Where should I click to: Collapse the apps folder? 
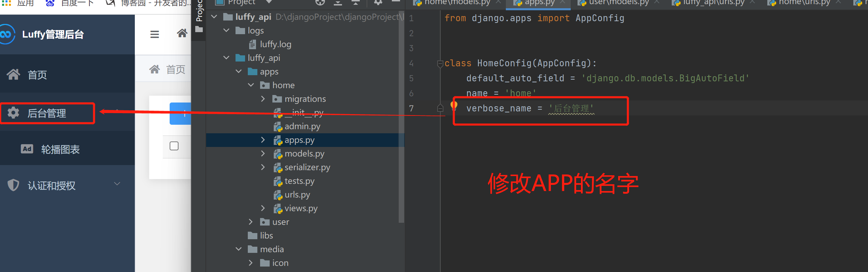[x=239, y=71]
